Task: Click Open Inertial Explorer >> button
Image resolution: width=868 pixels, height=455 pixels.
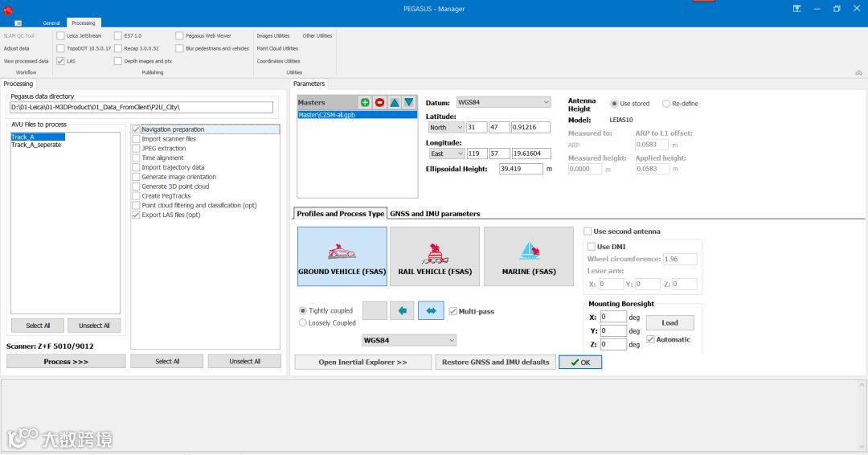Action: click(362, 362)
